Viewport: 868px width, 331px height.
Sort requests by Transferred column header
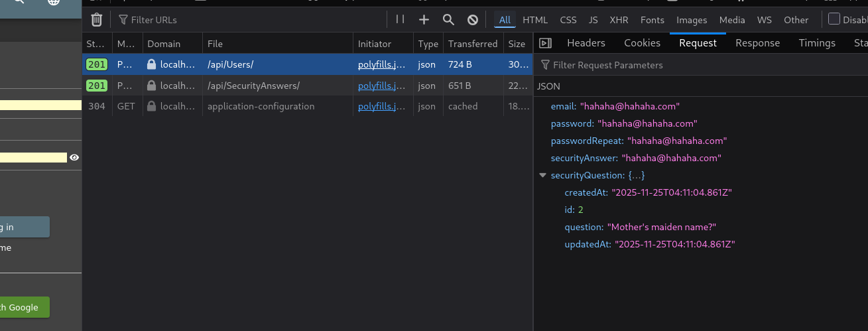[472, 44]
